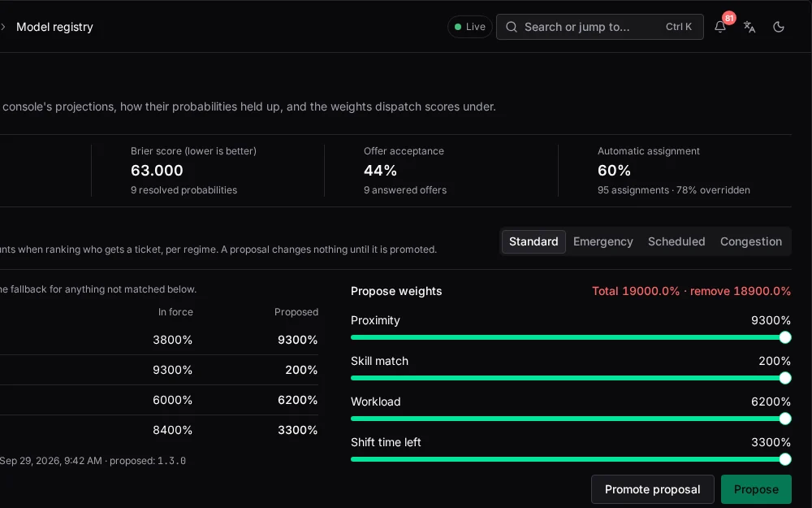Click the Ctrl K shortcut hint
The image size is (812, 508).
click(x=678, y=27)
